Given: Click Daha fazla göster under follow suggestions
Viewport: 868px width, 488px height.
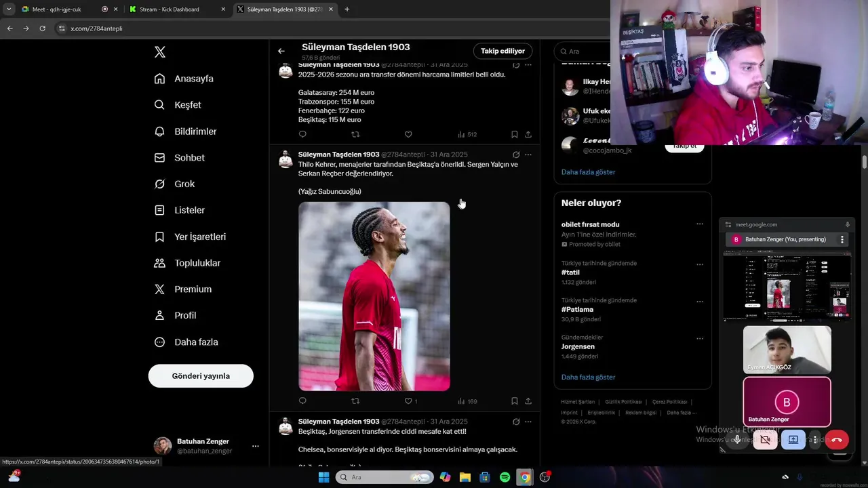Looking at the screenshot, I should coord(588,172).
